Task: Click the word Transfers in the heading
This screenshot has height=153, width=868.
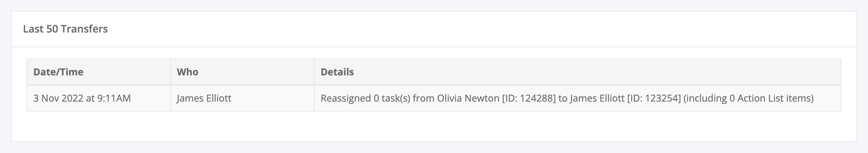Action: [85, 29]
